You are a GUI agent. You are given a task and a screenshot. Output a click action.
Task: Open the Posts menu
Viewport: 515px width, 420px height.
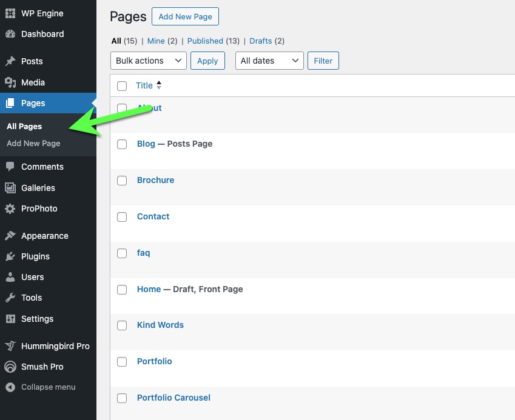(x=32, y=61)
